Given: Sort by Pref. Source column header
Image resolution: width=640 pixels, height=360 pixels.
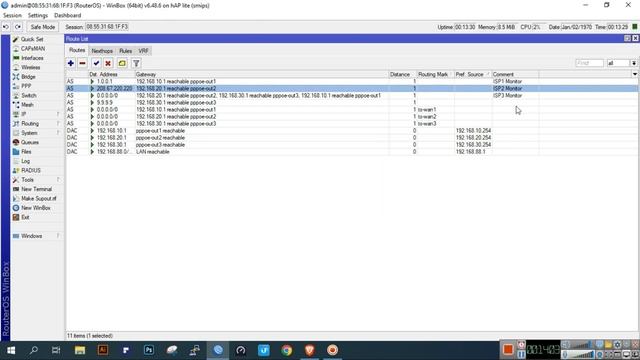Looking at the screenshot, I should tap(473, 74).
